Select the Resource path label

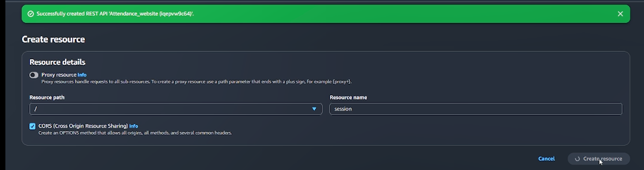(47, 97)
